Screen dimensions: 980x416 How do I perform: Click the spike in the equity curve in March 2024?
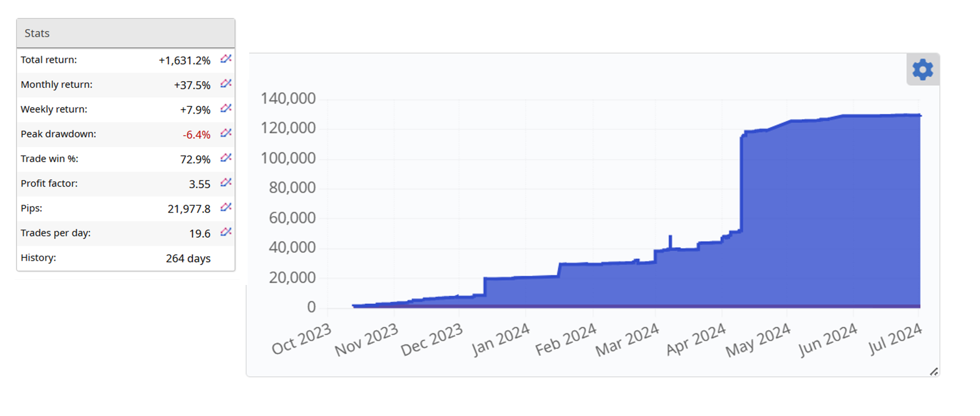pos(670,241)
